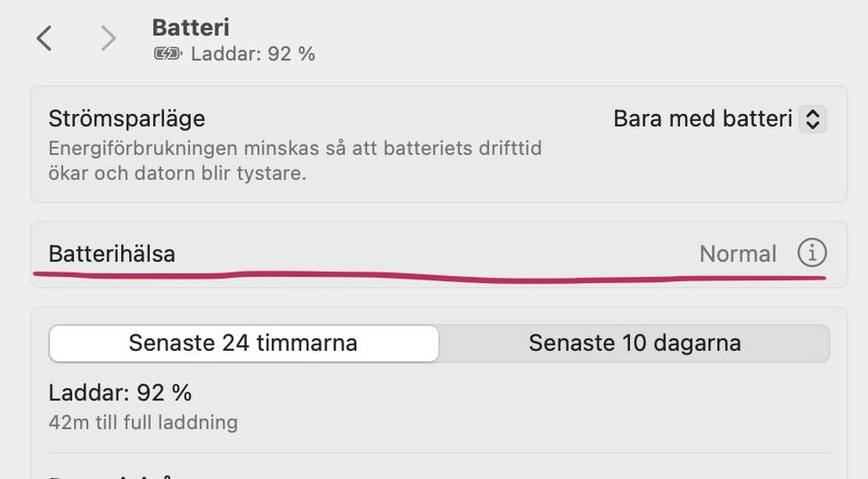Click the up-down arrows beside Bara med batteri
868x479 pixels.
812,118
